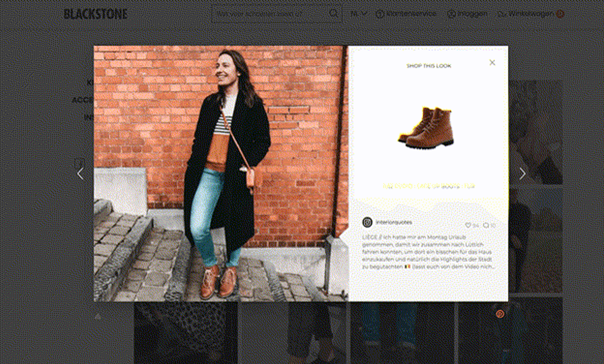Open the Instagram profile icon
The width and height of the screenshot is (604, 364).
[367, 223]
